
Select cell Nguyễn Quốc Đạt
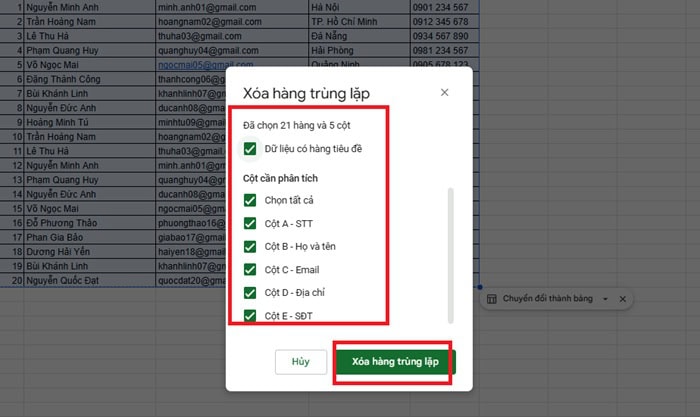(x=89, y=280)
